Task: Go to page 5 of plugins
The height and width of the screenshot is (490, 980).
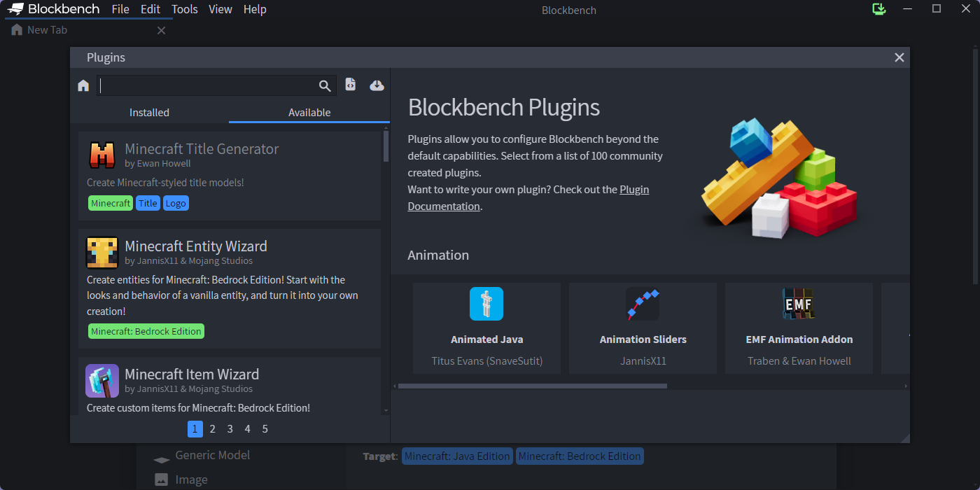Action: pos(265,428)
